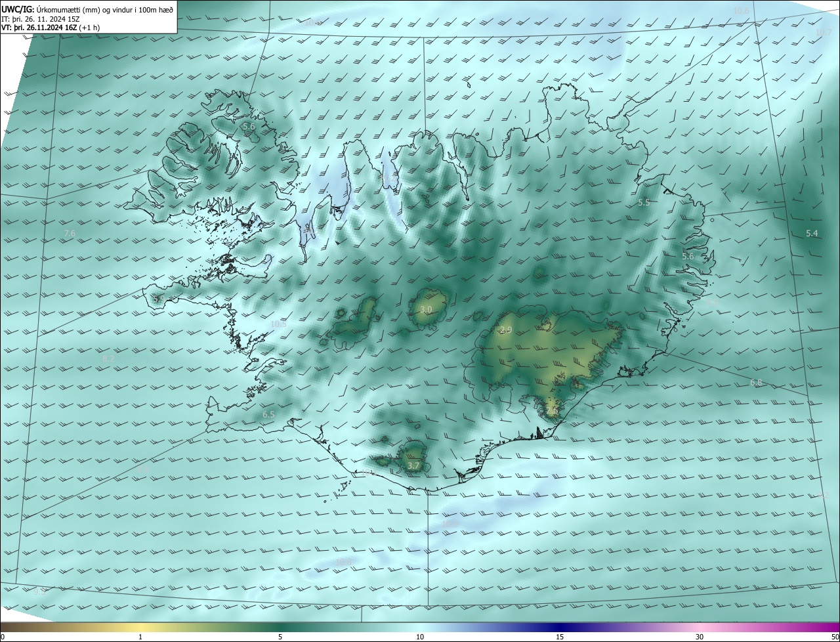840x642 pixels.
Task: Click the colour scale tick label 50
Action: click(x=835, y=637)
